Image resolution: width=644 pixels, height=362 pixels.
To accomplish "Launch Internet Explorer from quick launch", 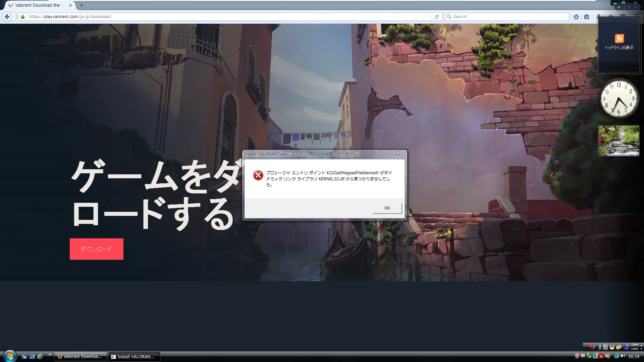I will [x=40, y=356].
